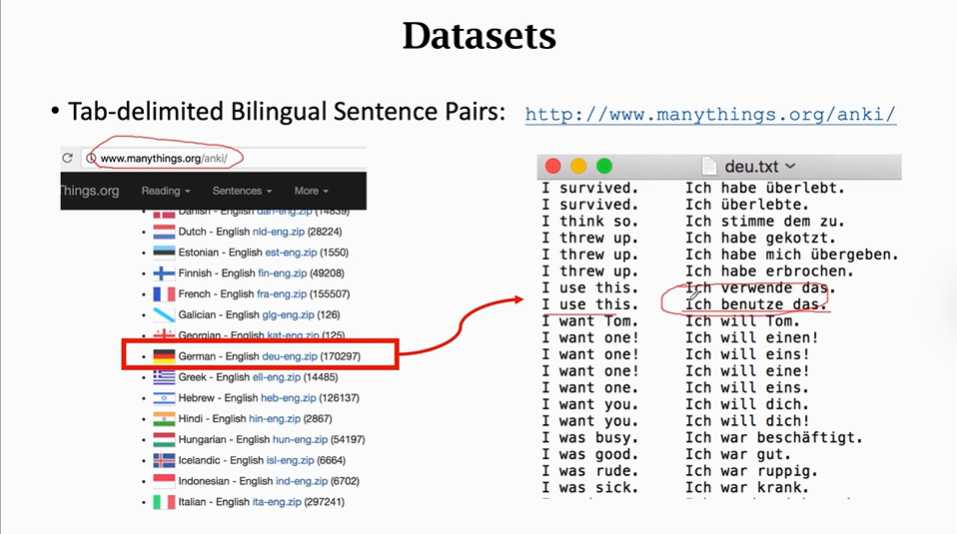Viewport: 957px width, 534px height.
Task: Download heb-eng.zip Hebrew file
Action: (x=288, y=398)
